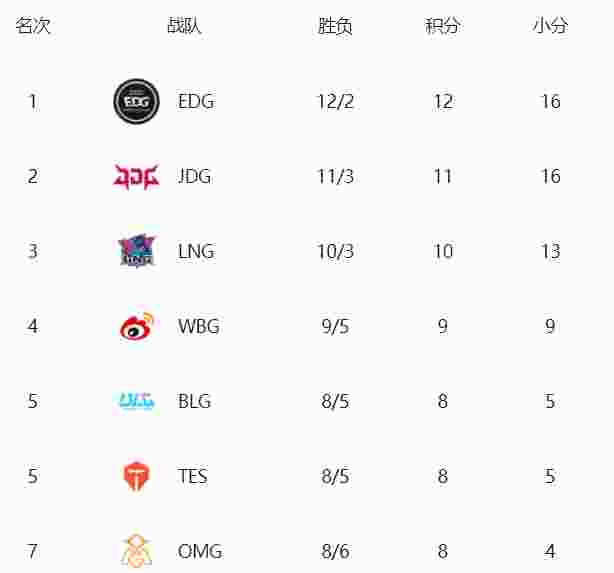Click the OMG team logo
614x573 pixels.
tap(136, 550)
